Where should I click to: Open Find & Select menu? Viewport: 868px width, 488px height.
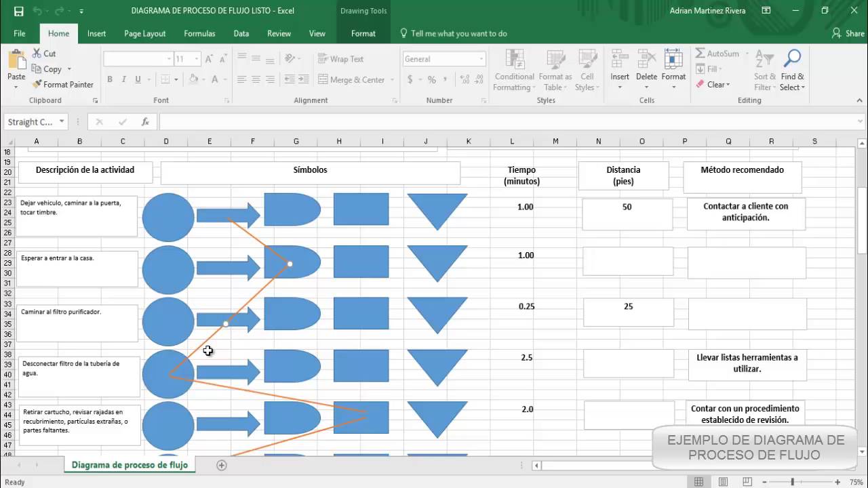coord(792,70)
